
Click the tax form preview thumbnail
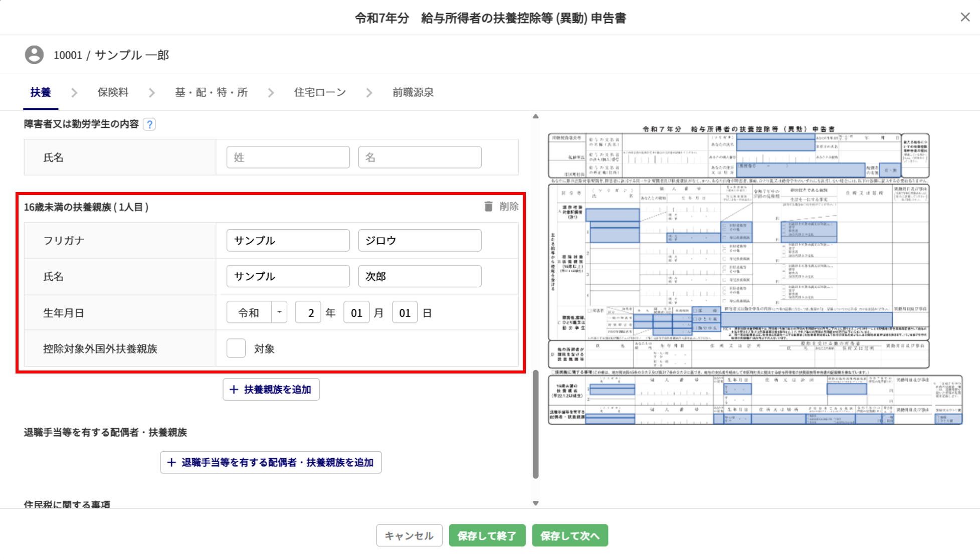click(754, 276)
